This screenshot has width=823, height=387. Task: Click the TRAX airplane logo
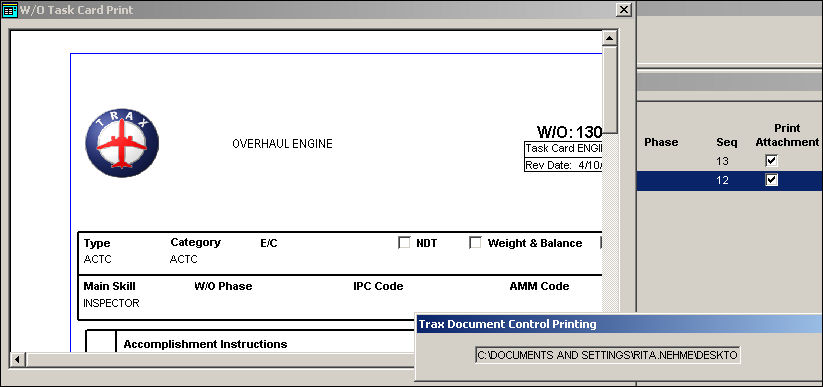pos(122,143)
